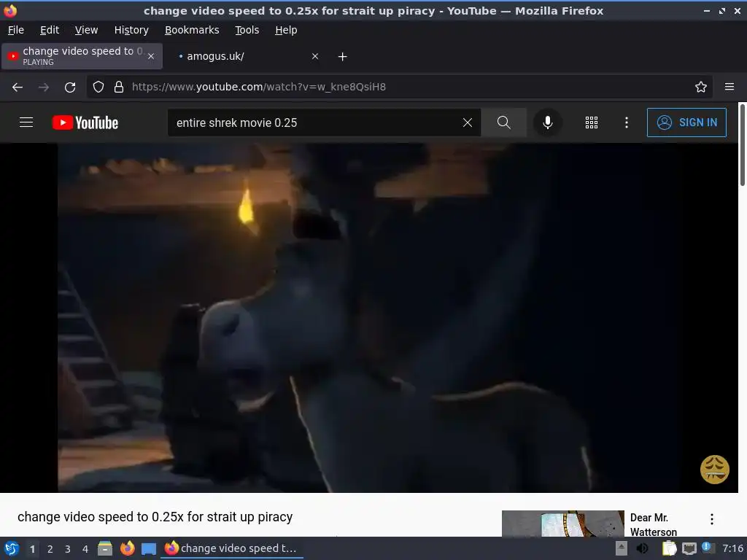The height and width of the screenshot is (560, 747).
Task: Close the YouTube video tab
Action: [150, 56]
